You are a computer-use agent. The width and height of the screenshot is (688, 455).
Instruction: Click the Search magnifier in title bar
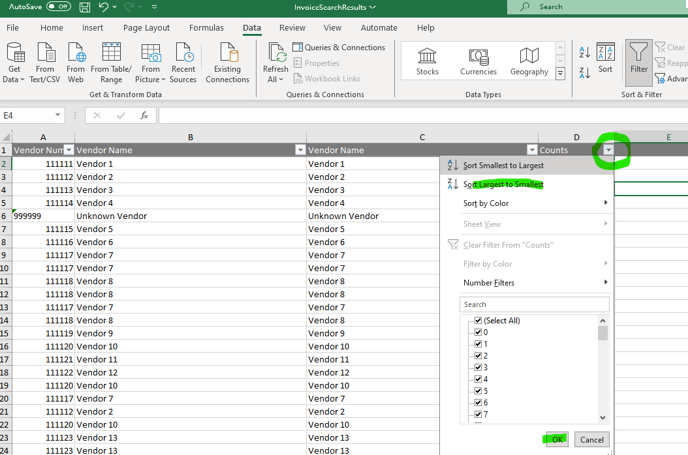pyautogui.click(x=525, y=7)
